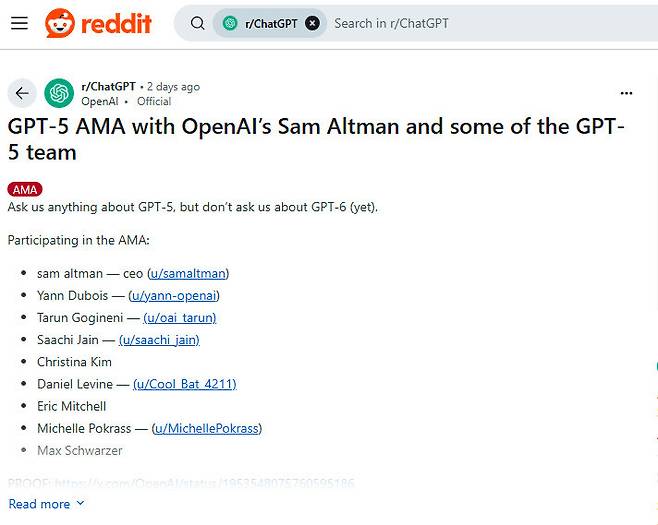Click the back arrow button
Viewport: 658px width, 525px height.
click(x=22, y=93)
